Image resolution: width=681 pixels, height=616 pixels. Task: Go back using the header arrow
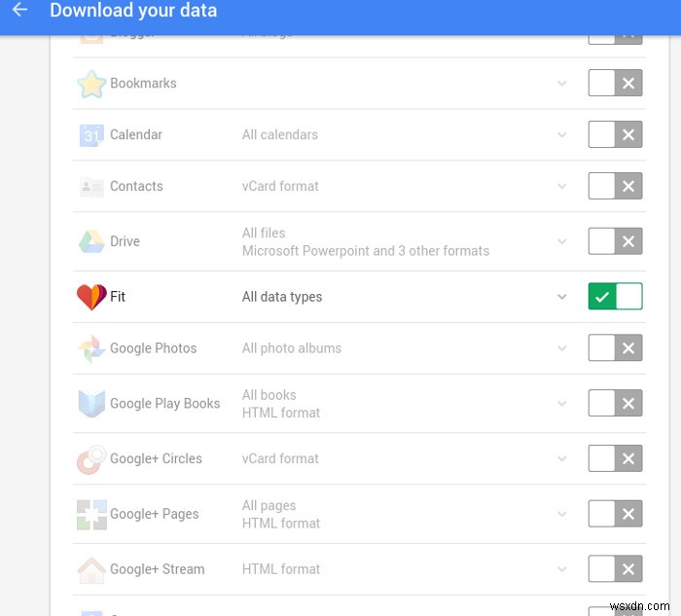pos(19,10)
